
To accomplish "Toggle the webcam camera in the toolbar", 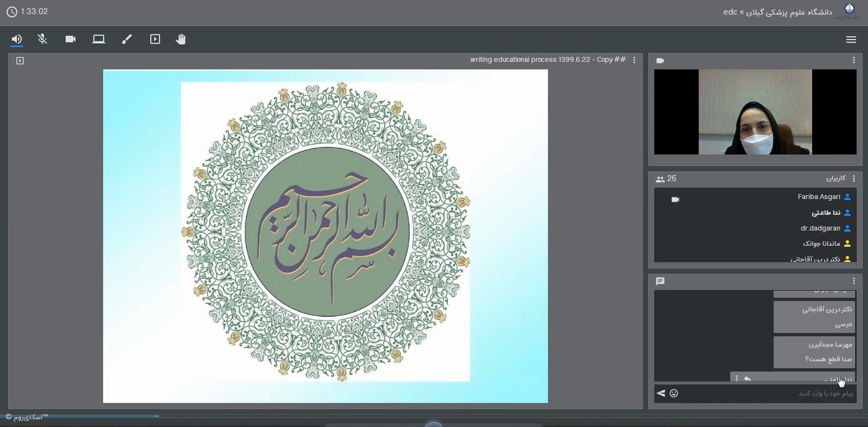I will (x=71, y=39).
